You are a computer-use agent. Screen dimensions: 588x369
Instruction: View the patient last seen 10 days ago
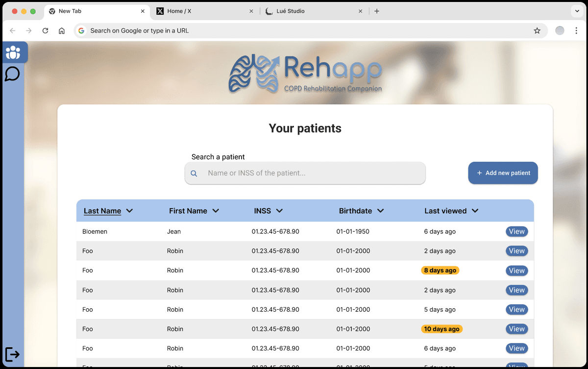pos(516,329)
